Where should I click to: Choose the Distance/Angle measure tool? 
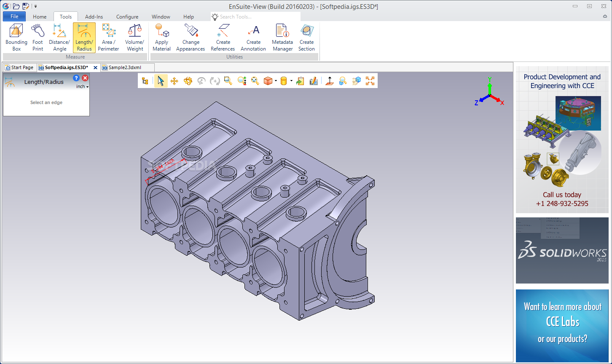point(59,37)
